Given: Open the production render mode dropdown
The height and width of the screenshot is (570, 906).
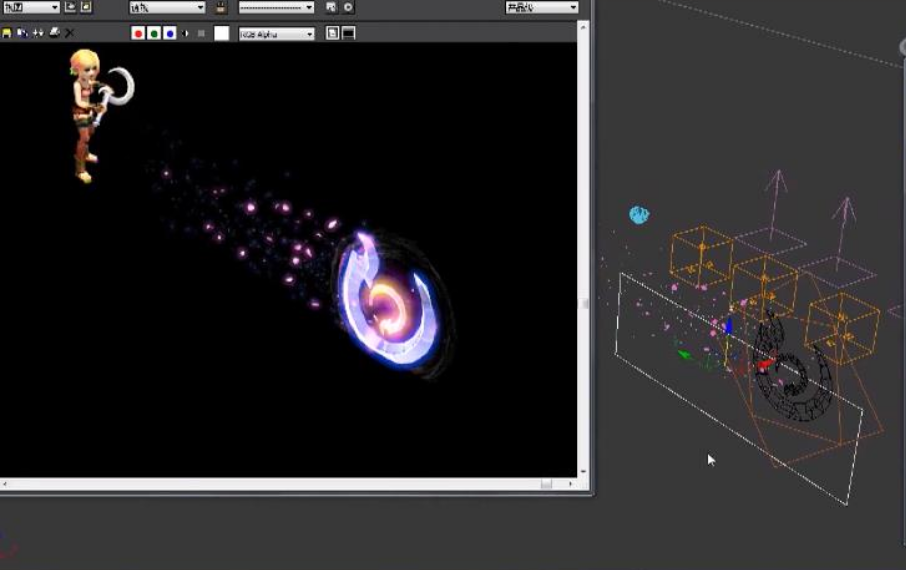Looking at the screenshot, I should 542,7.
